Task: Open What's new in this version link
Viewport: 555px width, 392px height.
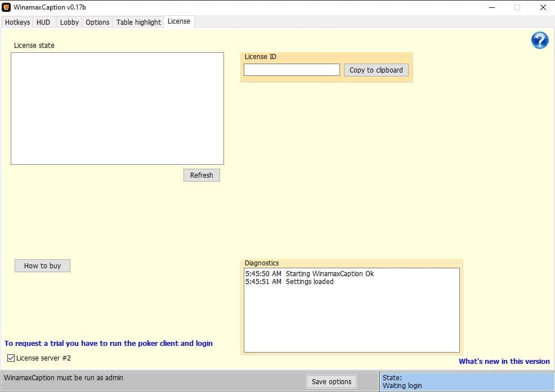Action: 504,361
